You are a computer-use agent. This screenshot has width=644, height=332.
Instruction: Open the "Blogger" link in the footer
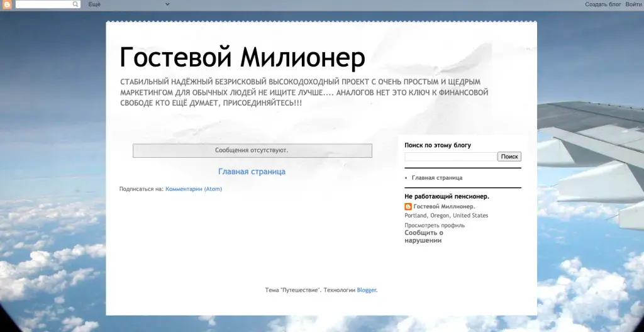(367, 290)
